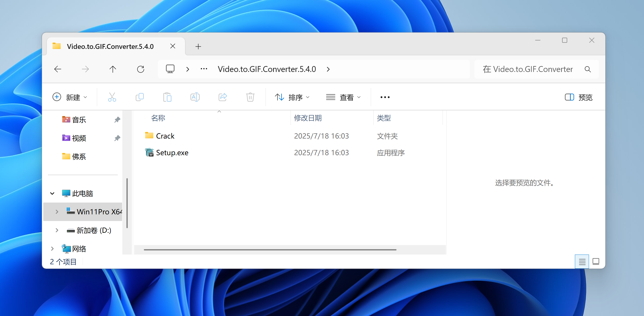Click the Paste clipboard icon
Viewport: 644px width, 316px height.
click(x=167, y=97)
